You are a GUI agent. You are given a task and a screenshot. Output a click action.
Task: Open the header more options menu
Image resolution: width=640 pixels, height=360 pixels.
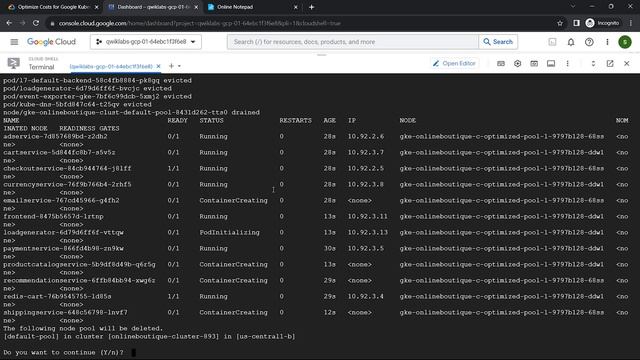click(x=607, y=42)
